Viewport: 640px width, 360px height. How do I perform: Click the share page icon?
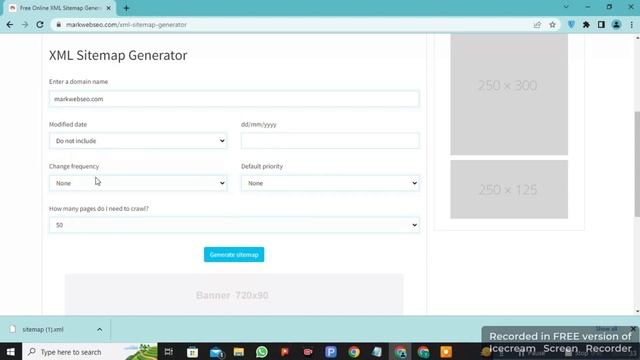tap(537, 25)
